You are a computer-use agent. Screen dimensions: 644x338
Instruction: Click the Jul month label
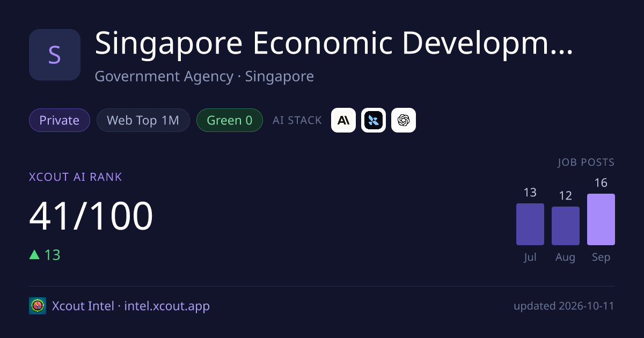pyautogui.click(x=530, y=257)
